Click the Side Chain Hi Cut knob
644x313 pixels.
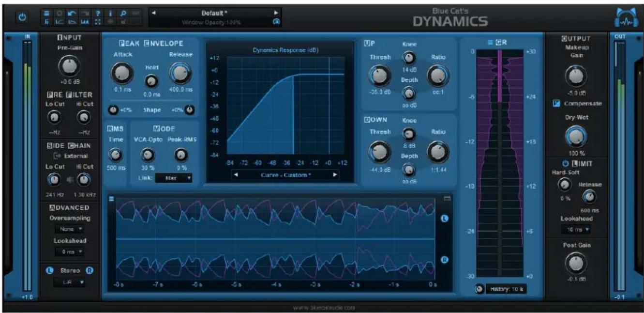[x=85, y=180]
